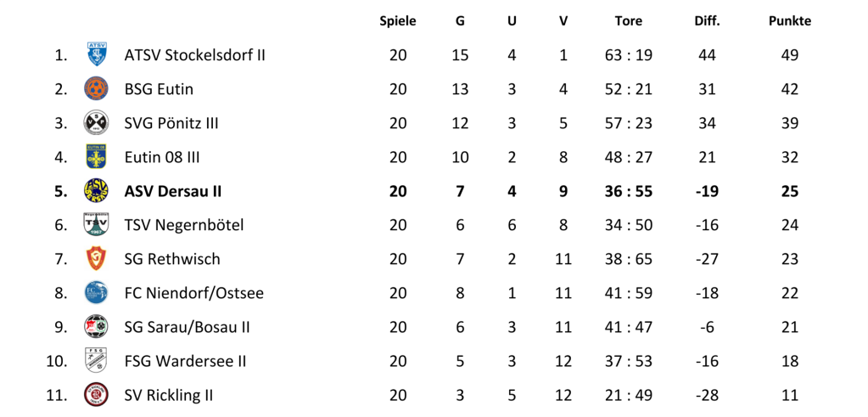Click the Spiele column header
868x417 pixels.
click(x=398, y=21)
